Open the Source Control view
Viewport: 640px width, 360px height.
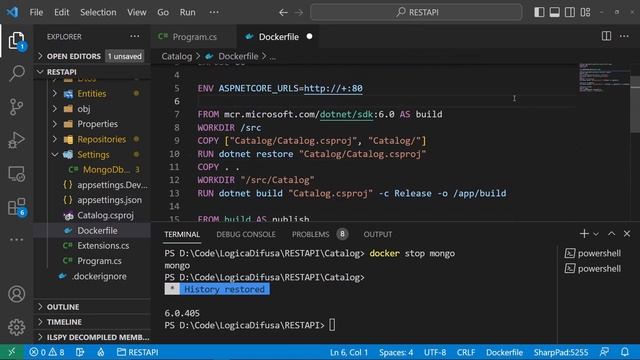click(17, 107)
